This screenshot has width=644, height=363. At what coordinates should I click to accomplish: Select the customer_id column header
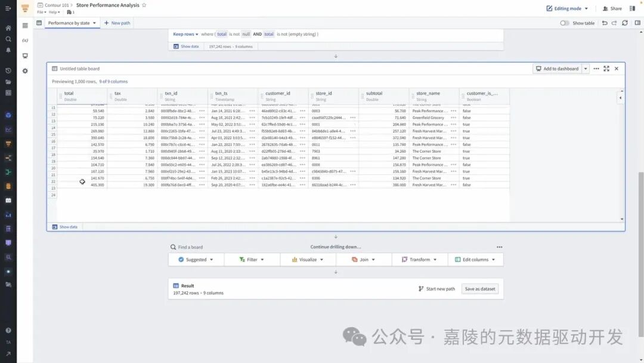283,96
